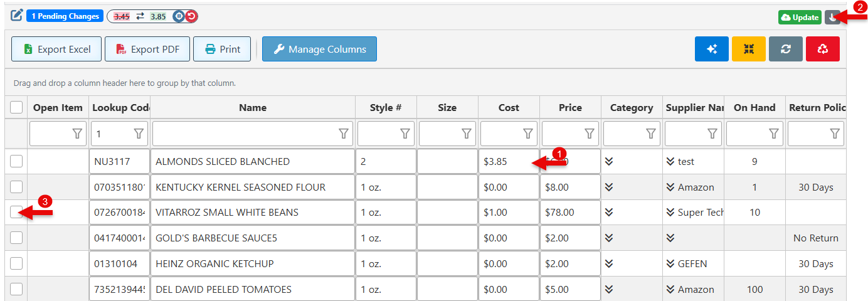Expand the Supplier dropdown showing Amazon for KENTUCKY KERNEL
The image size is (868, 301).
(670, 187)
